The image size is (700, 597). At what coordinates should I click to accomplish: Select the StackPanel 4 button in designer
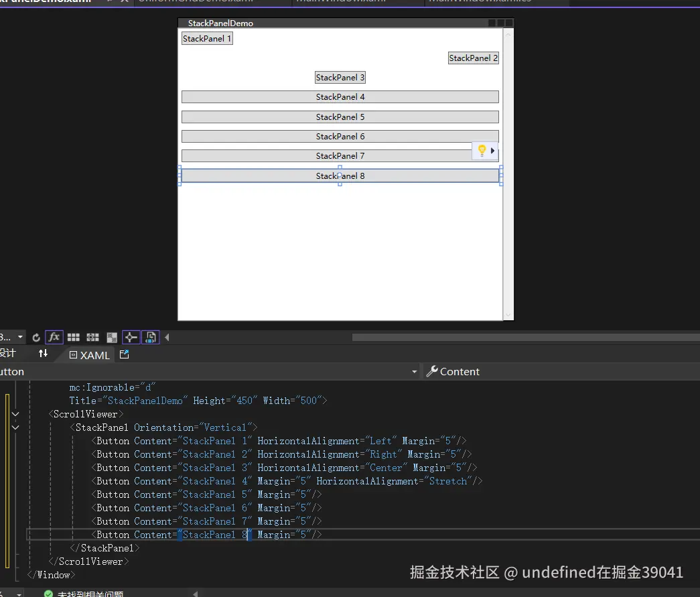340,97
